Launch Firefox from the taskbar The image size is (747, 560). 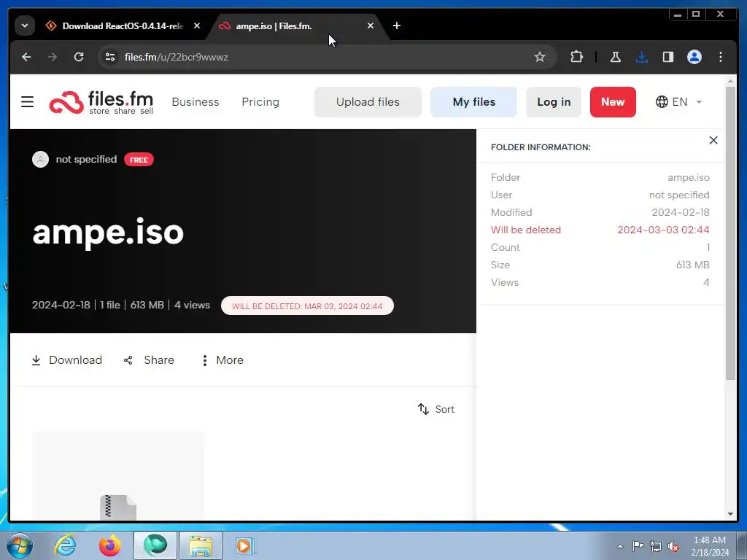[x=110, y=545]
